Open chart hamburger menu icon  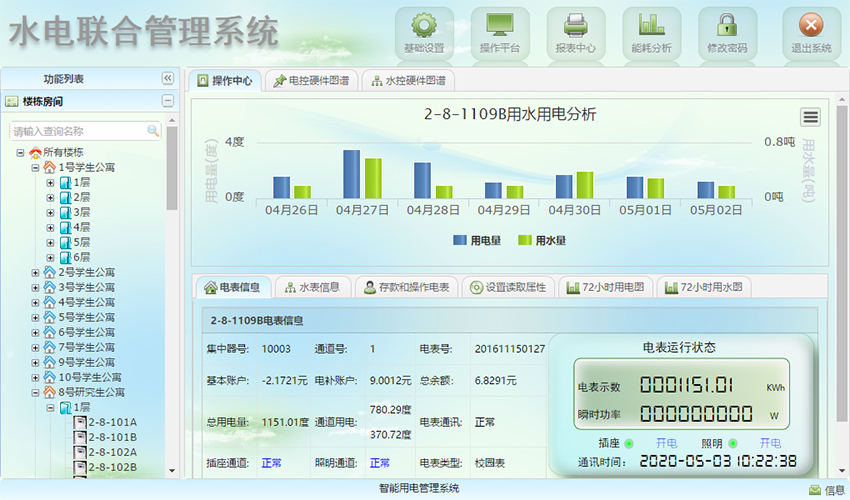click(x=810, y=117)
